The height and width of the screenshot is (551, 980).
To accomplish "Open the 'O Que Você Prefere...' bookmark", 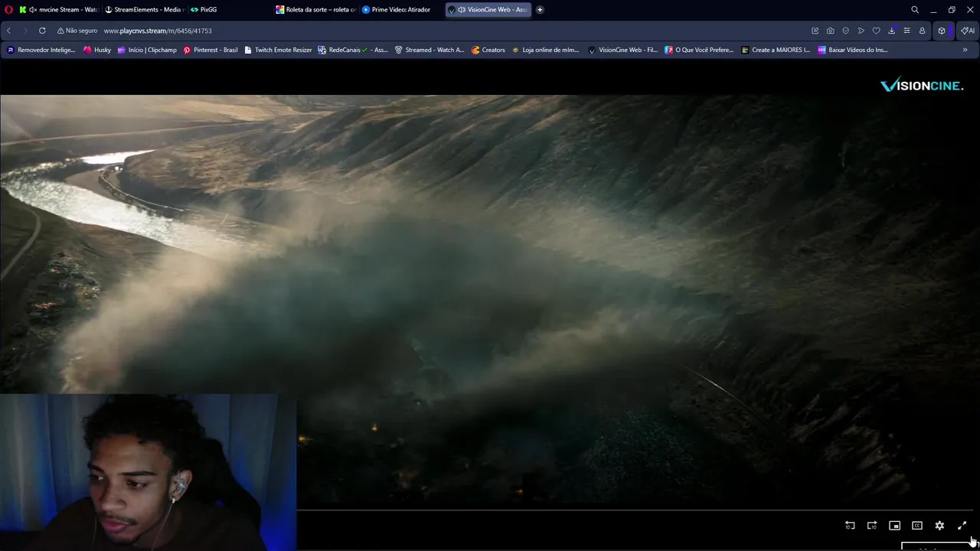I will [x=699, y=50].
